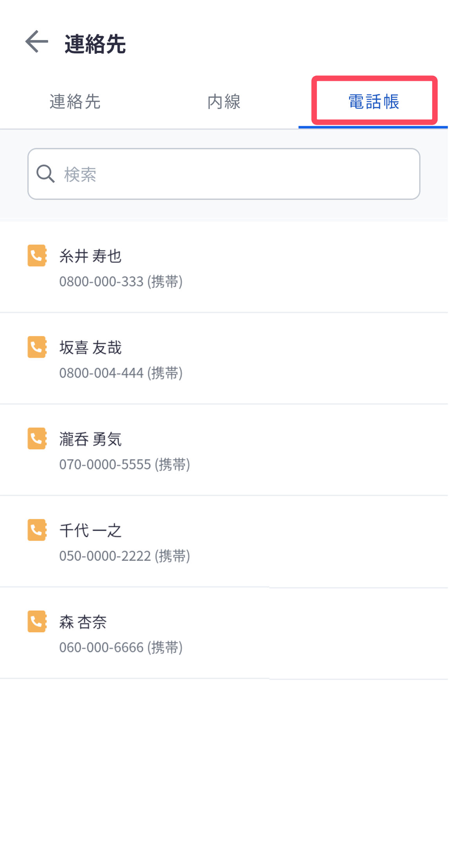Tap phonebook icon beside 坂喜 友哉
449x868 pixels.
pos(37,347)
